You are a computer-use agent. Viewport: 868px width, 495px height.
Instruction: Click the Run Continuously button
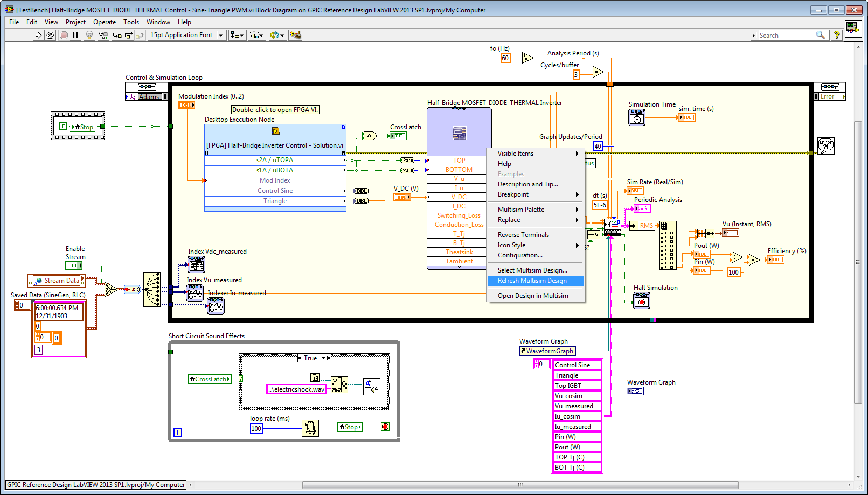point(50,35)
